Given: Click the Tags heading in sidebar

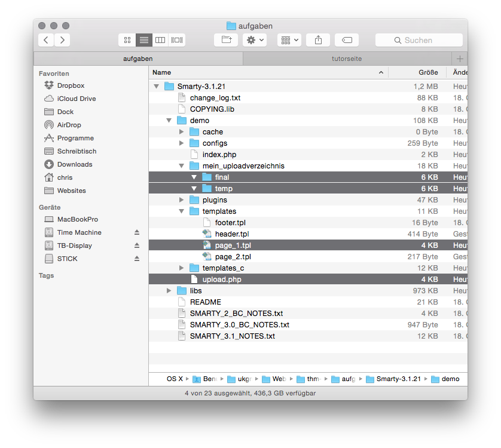Looking at the screenshot, I should click(x=46, y=275).
